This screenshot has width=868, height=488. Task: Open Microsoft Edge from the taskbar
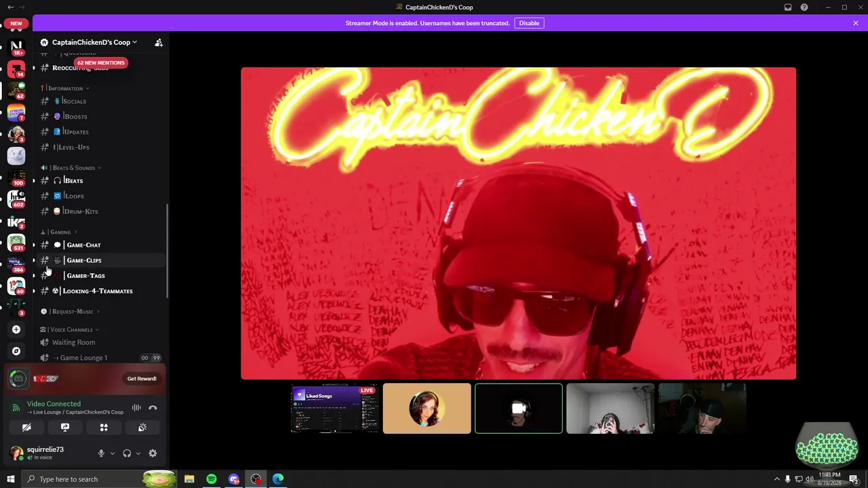(x=278, y=479)
